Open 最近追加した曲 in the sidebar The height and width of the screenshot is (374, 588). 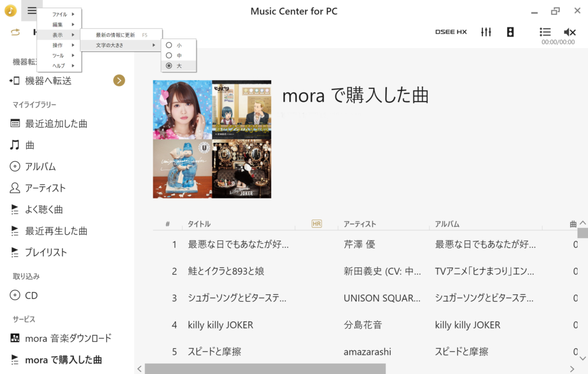(56, 124)
